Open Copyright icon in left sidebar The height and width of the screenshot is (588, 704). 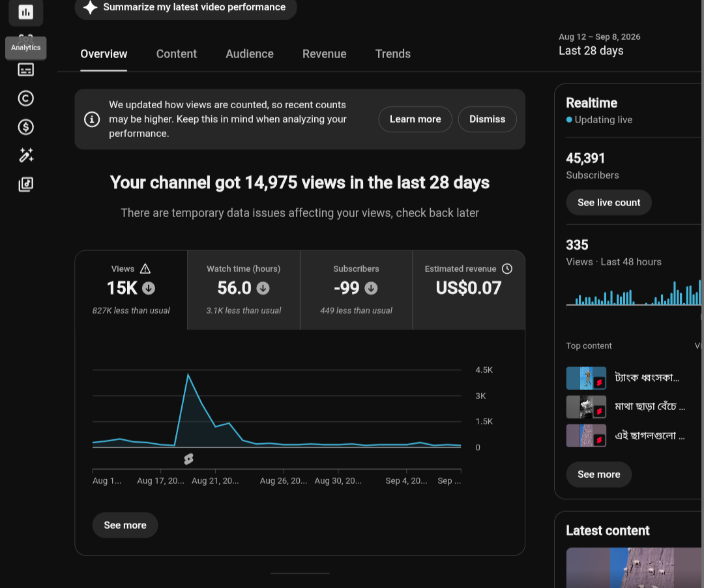click(25, 98)
